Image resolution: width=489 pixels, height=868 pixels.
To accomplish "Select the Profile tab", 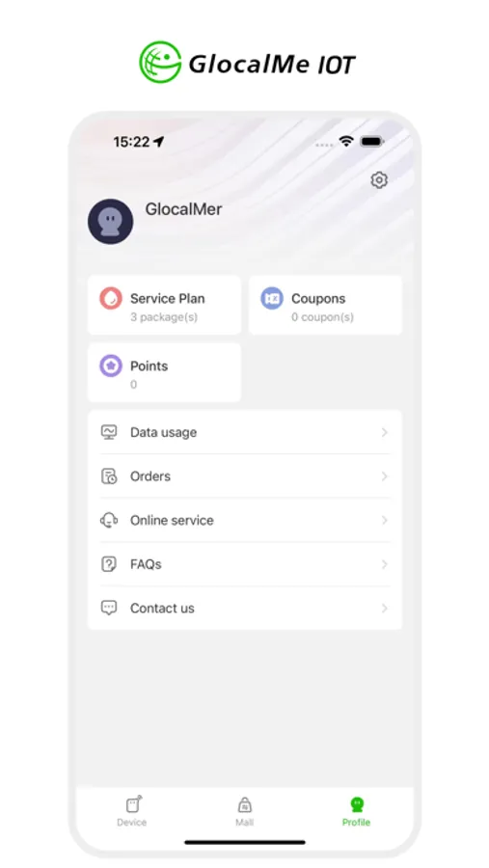I will tap(356, 811).
